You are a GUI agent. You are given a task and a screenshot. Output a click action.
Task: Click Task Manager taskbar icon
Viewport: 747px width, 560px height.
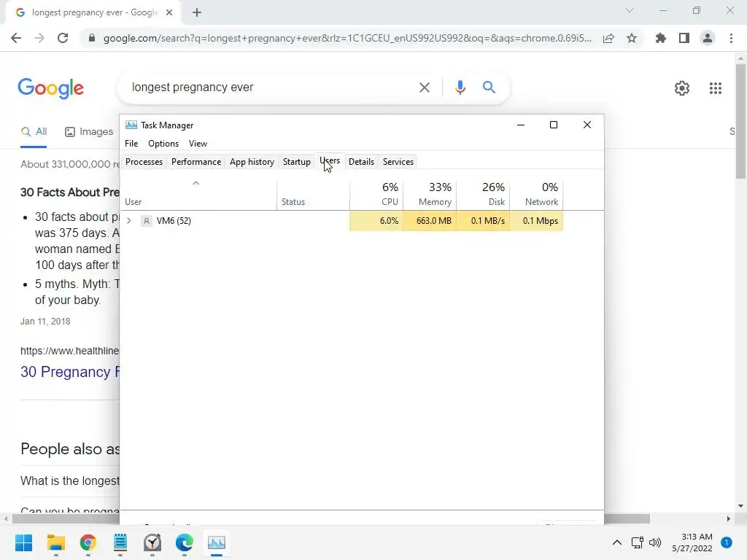point(216,542)
